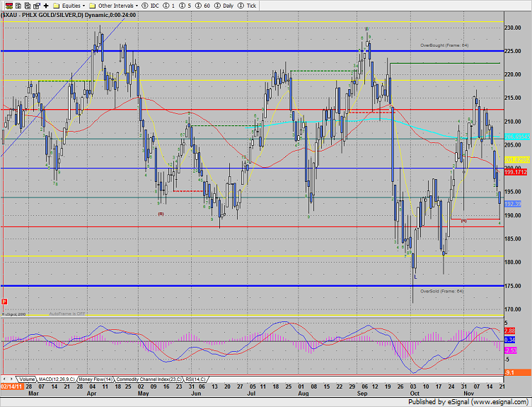Select the IDC symbol shortcut
Viewport: 532px width, 407px height.
pyautogui.click(x=150, y=6)
